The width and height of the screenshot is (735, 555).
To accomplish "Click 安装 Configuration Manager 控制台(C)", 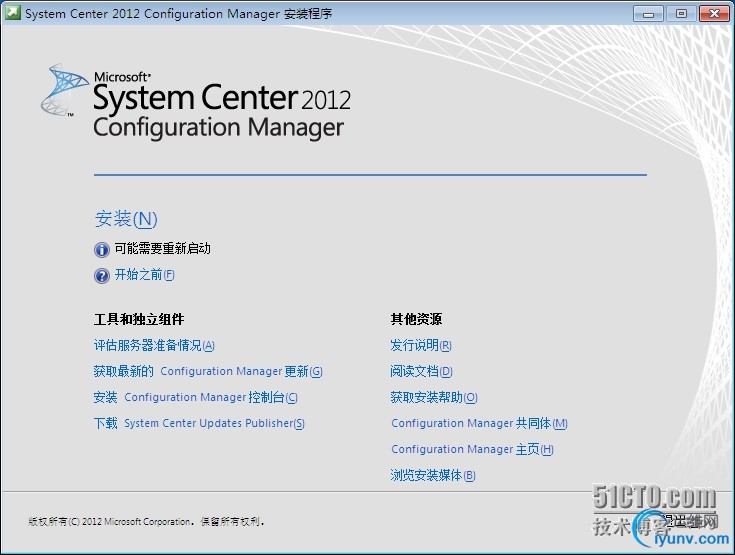I will tap(195, 398).
